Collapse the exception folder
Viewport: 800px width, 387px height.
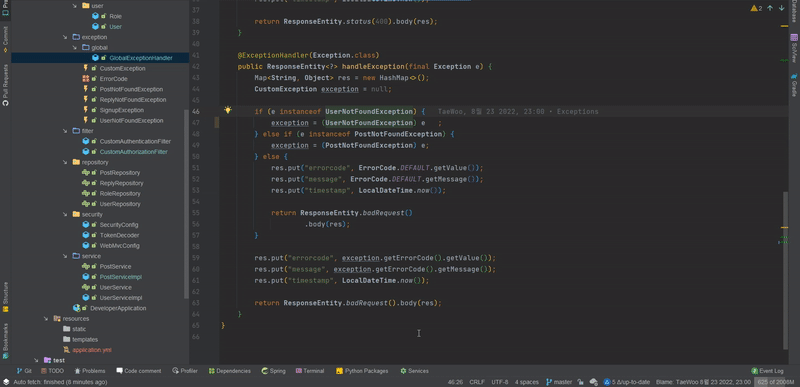click(65, 37)
